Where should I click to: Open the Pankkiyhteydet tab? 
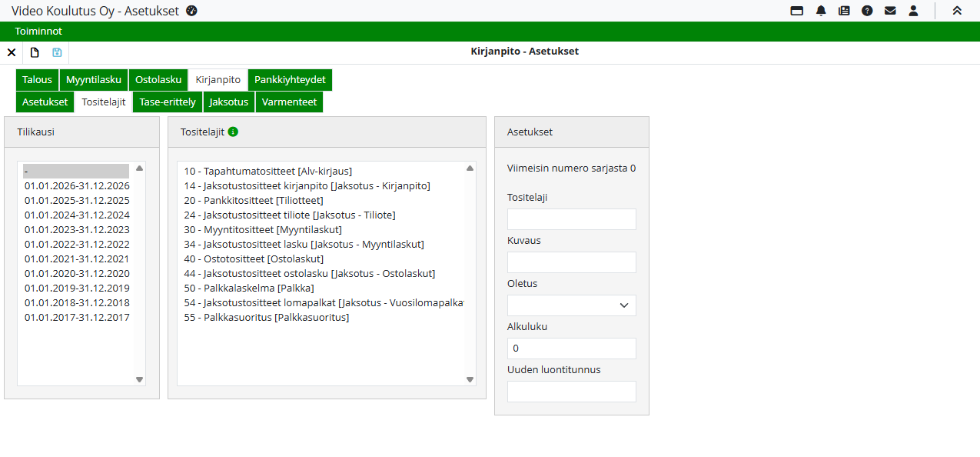tap(290, 80)
